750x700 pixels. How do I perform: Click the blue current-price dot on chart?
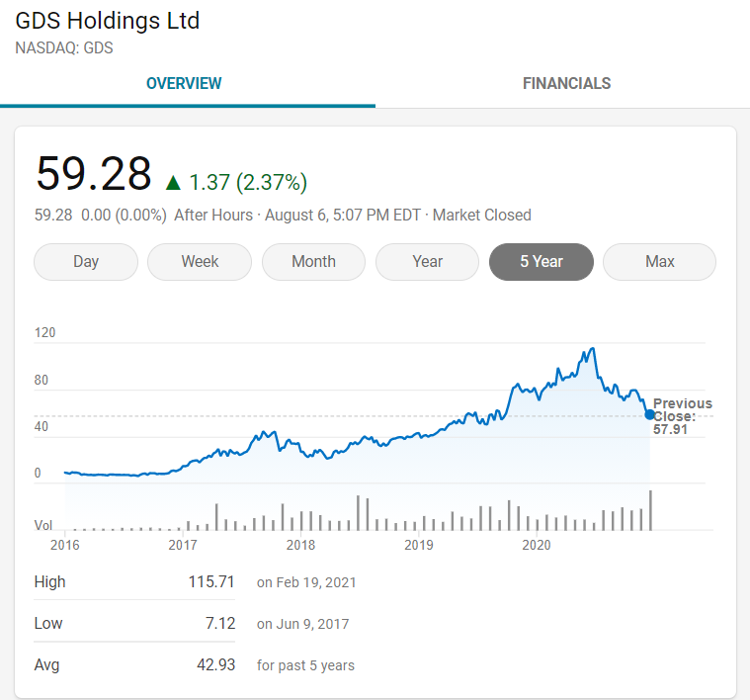(x=649, y=414)
